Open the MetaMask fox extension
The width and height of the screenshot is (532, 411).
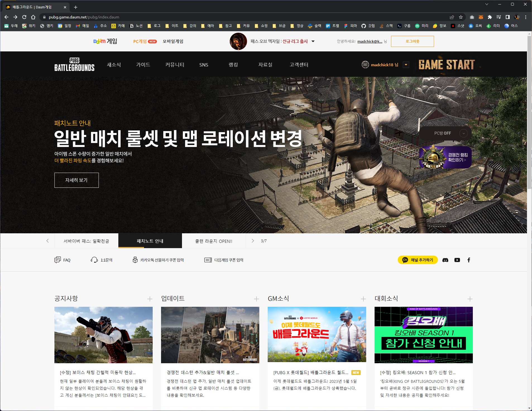coord(481,17)
